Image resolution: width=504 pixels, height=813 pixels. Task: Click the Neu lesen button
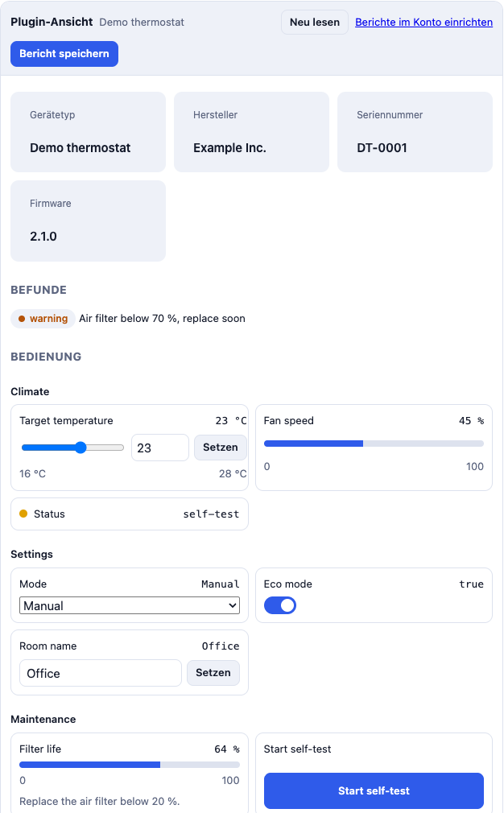[315, 23]
